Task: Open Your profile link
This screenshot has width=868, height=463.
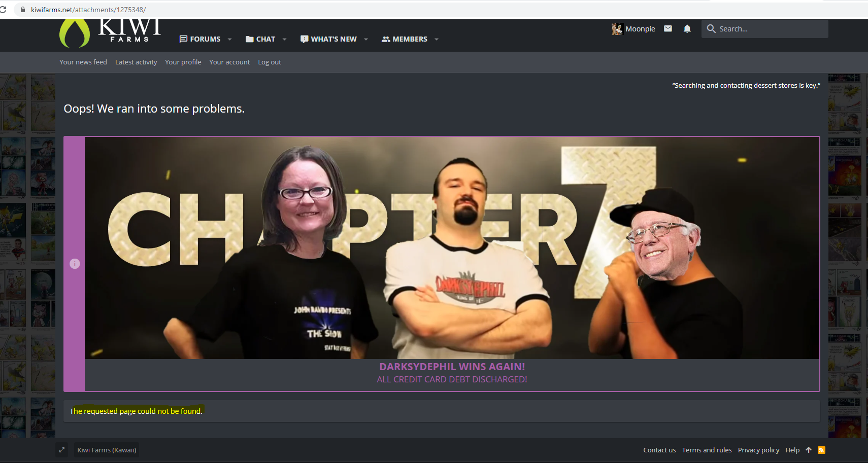Action: click(183, 62)
